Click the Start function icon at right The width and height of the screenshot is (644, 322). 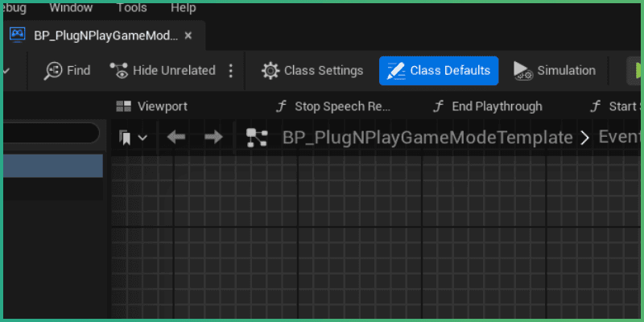[596, 107]
